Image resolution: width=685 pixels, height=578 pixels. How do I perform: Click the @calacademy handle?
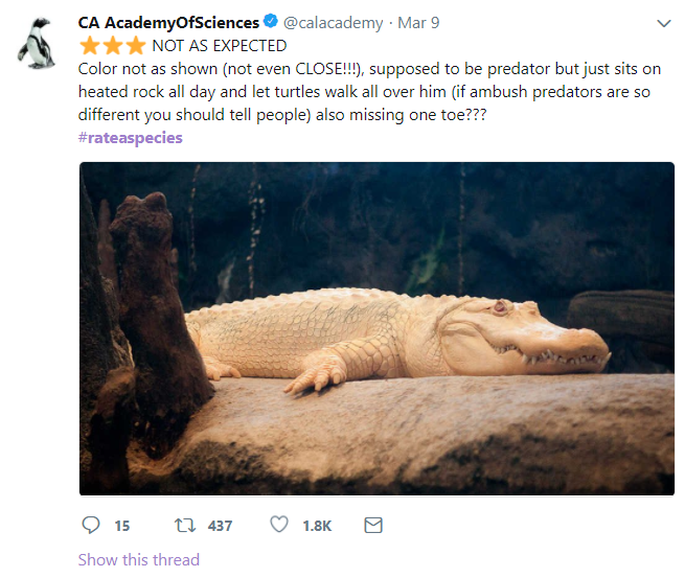pyautogui.click(x=333, y=23)
